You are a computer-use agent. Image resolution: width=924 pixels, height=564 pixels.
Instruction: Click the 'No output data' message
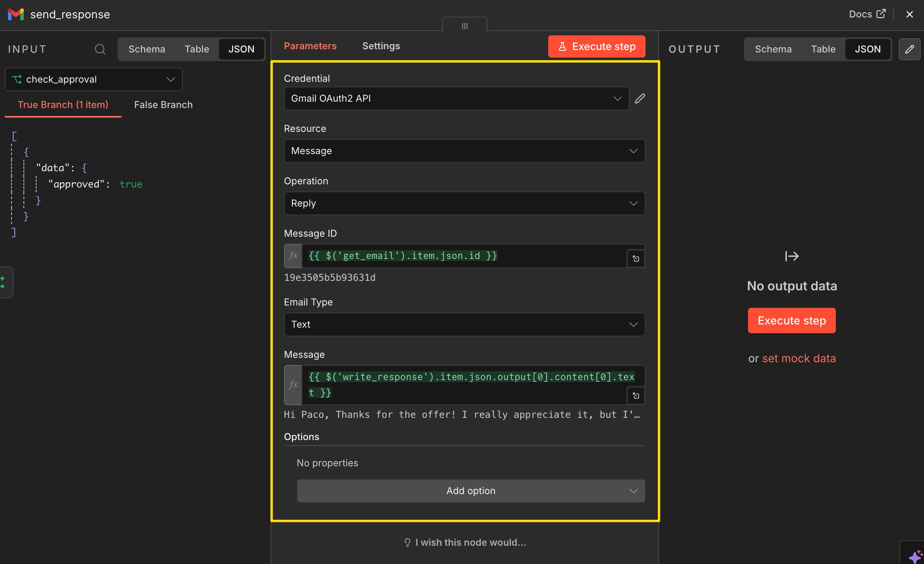tap(792, 286)
